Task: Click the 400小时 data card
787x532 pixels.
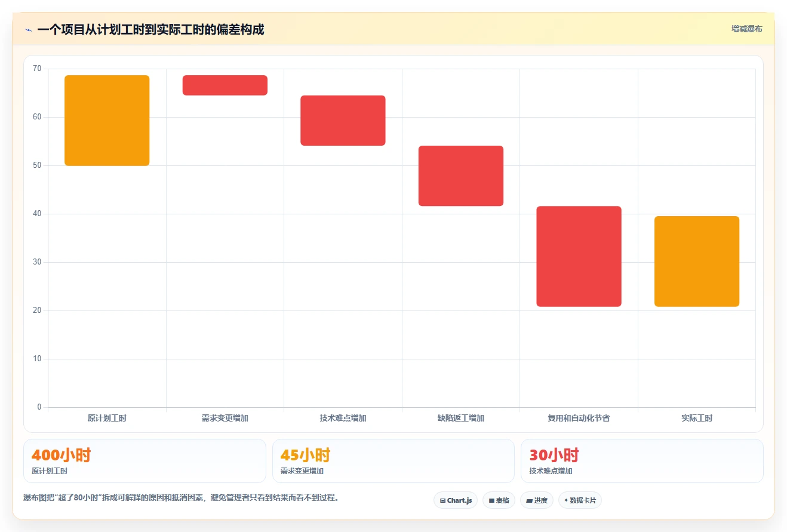Action: point(145,461)
